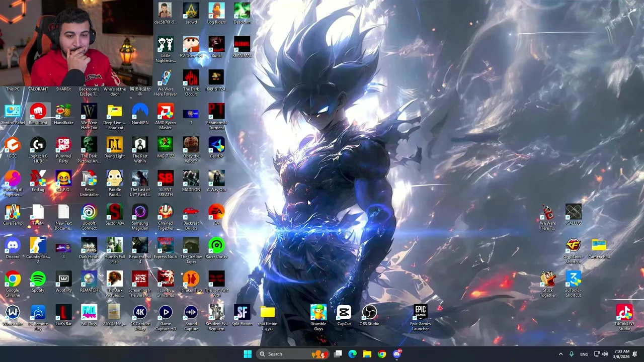Launch Human Fall Flat icon
This screenshot has height=362, width=644.
click(115, 251)
